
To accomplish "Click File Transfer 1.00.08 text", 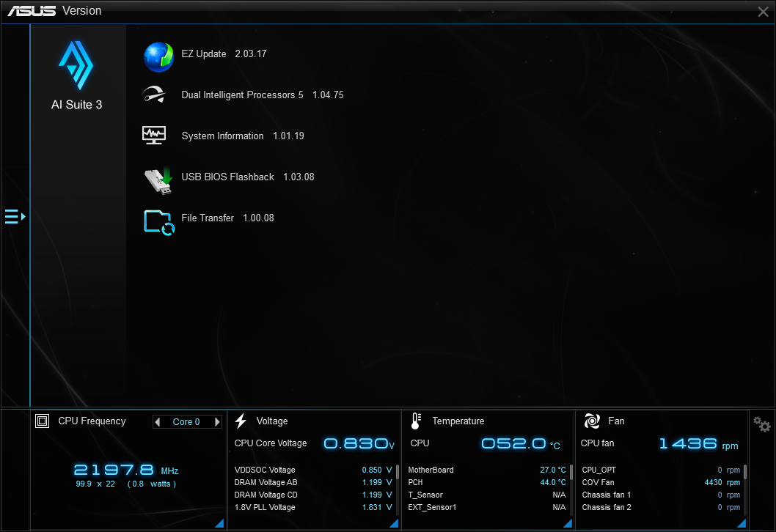I will pos(227,218).
